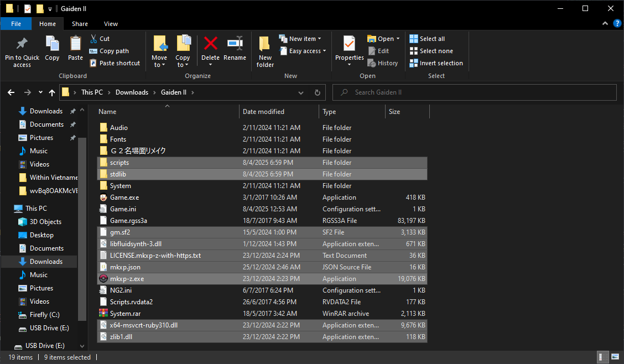The image size is (624, 364).
Task: Open Properties from the ribbon
Action: click(x=349, y=44)
